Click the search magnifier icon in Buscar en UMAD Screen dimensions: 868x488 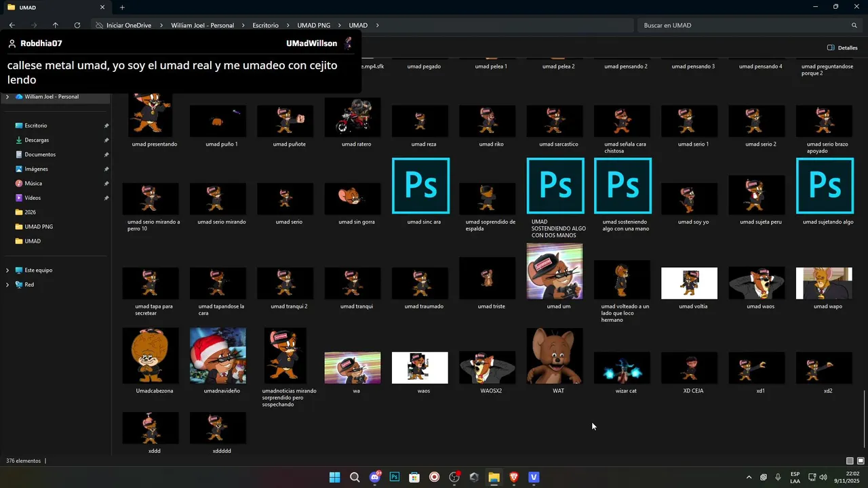(854, 25)
